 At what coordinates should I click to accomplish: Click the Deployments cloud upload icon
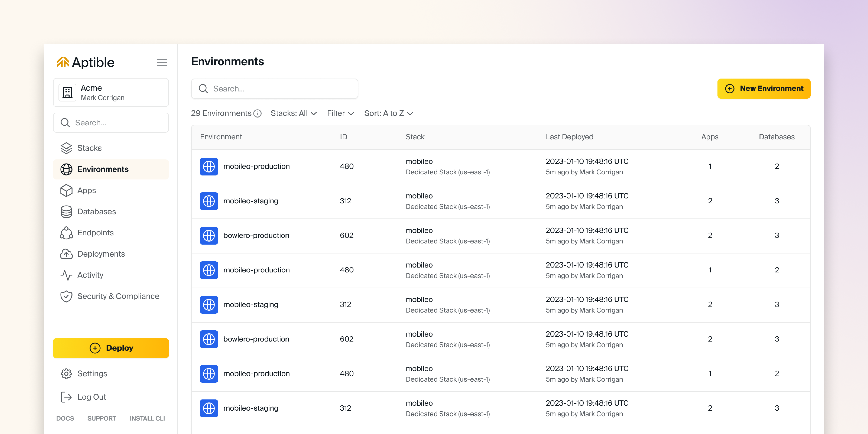click(x=66, y=254)
